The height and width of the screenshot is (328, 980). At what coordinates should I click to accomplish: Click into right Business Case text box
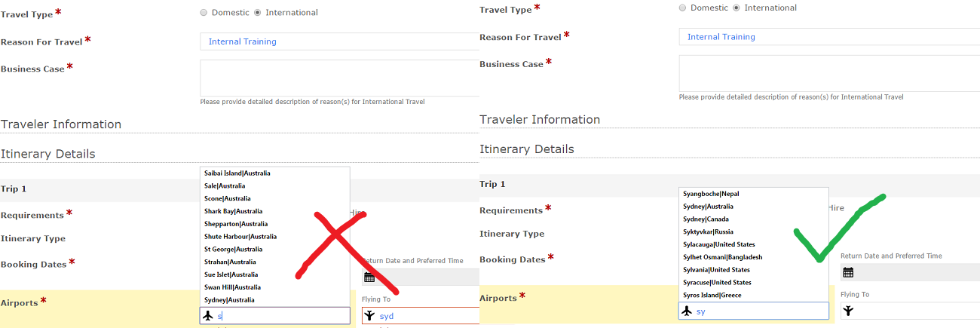(829, 73)
